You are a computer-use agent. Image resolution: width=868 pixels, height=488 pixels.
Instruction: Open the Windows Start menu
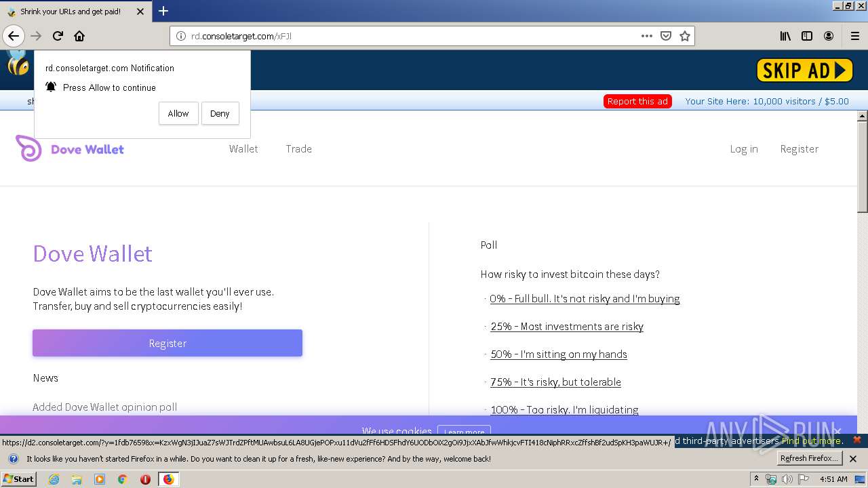coord(19,479)
